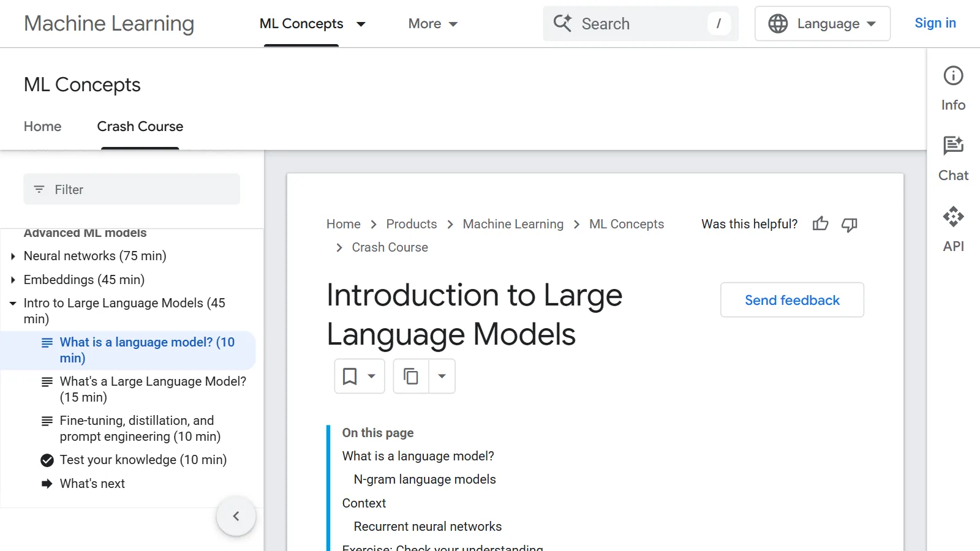Copy page using the copy icon

[x=411, y=376]
